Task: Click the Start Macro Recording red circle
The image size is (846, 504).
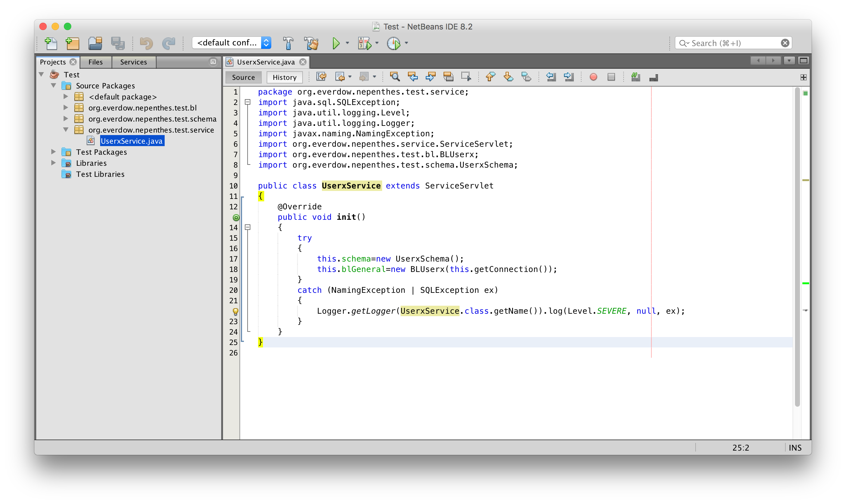Action: point(593,77)
